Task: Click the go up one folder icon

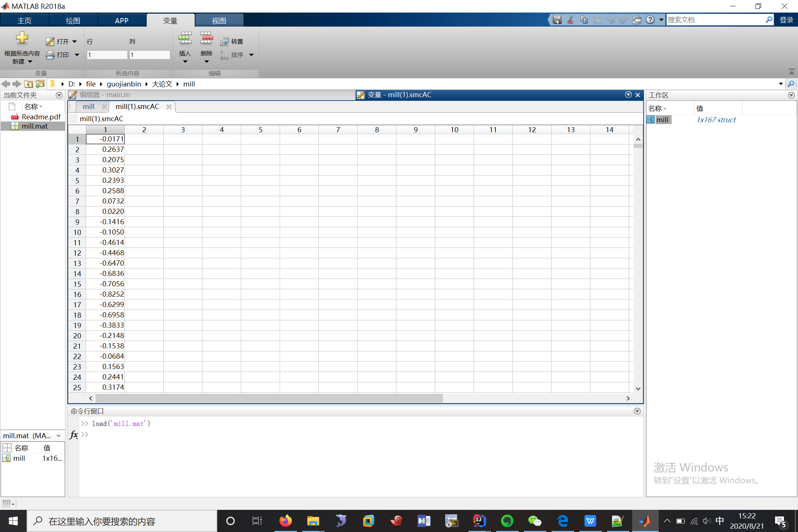Action: 28,84
